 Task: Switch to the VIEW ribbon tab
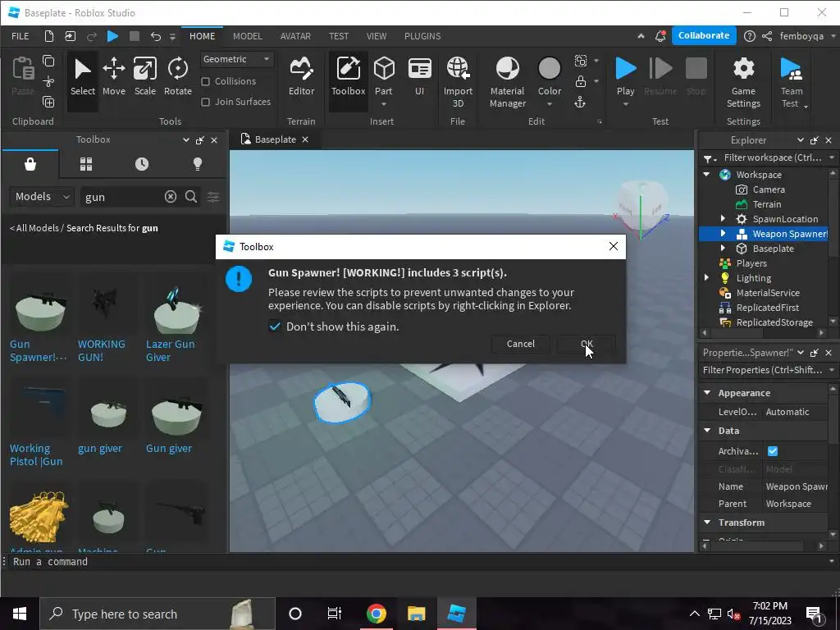pyautogui.click(x=377, y=36)
